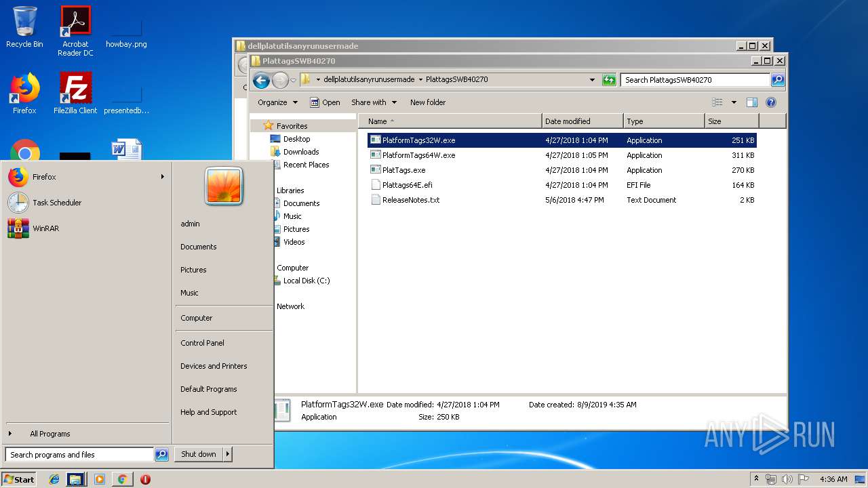The image size is (868, 488).
Task: Sort files by Date modified column
Action: (583, 121)
